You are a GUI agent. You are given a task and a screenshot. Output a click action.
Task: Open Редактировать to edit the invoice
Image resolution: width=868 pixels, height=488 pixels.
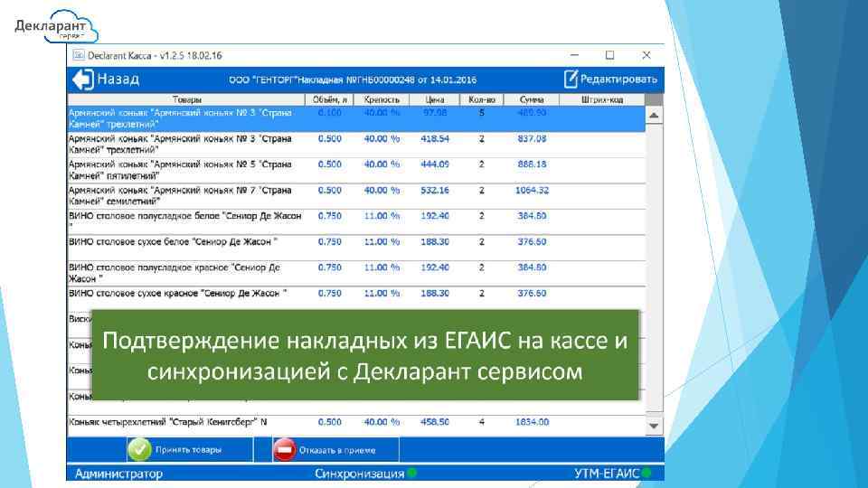610,80
